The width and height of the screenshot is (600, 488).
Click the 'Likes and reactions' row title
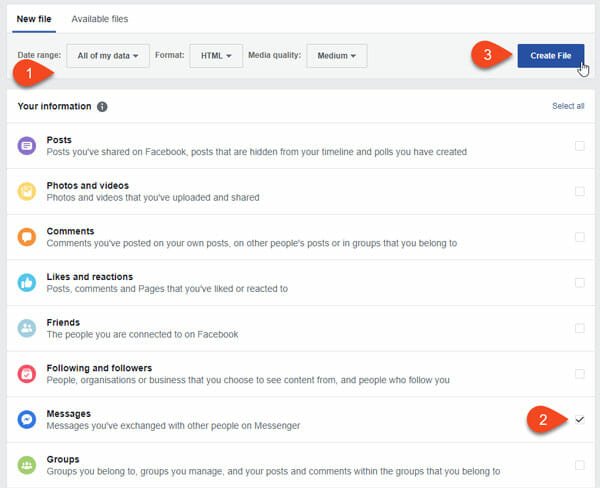coord(90,276)
